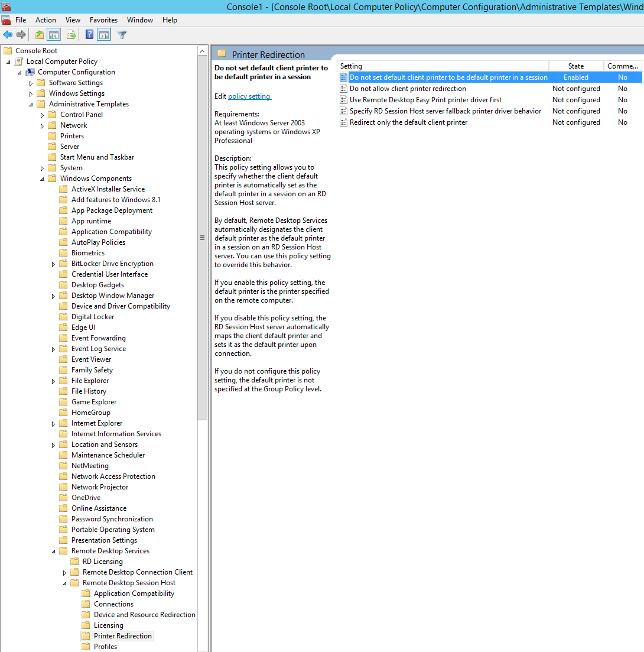Collapse the Remote Desktop Services node
The image size is (644, 652).
pyautogui.click(x=53, y=552)
